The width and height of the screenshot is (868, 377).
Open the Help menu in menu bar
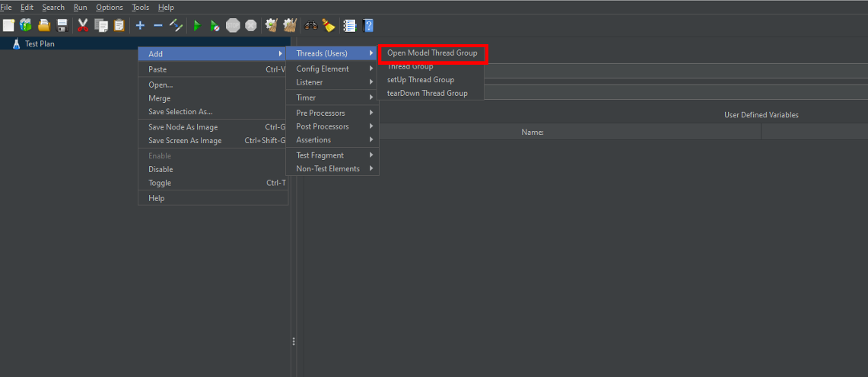(x=166, y=7)
